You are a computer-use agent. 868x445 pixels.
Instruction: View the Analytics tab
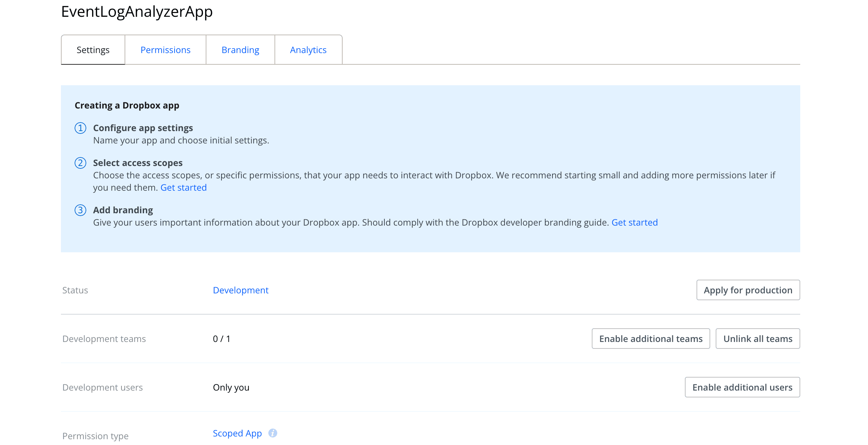coord(308,50)
